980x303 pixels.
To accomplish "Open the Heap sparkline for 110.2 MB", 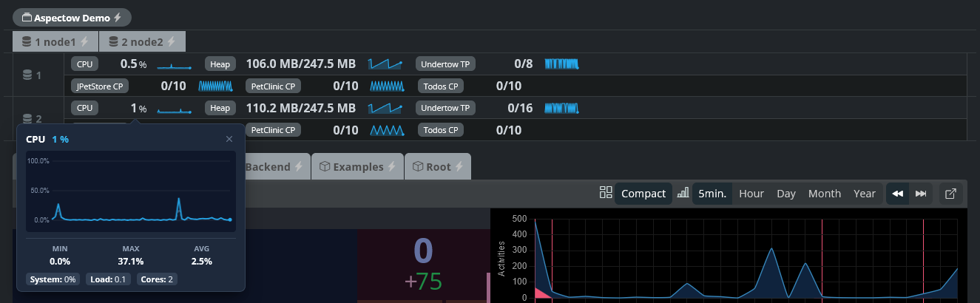I will tap(385, 108).
